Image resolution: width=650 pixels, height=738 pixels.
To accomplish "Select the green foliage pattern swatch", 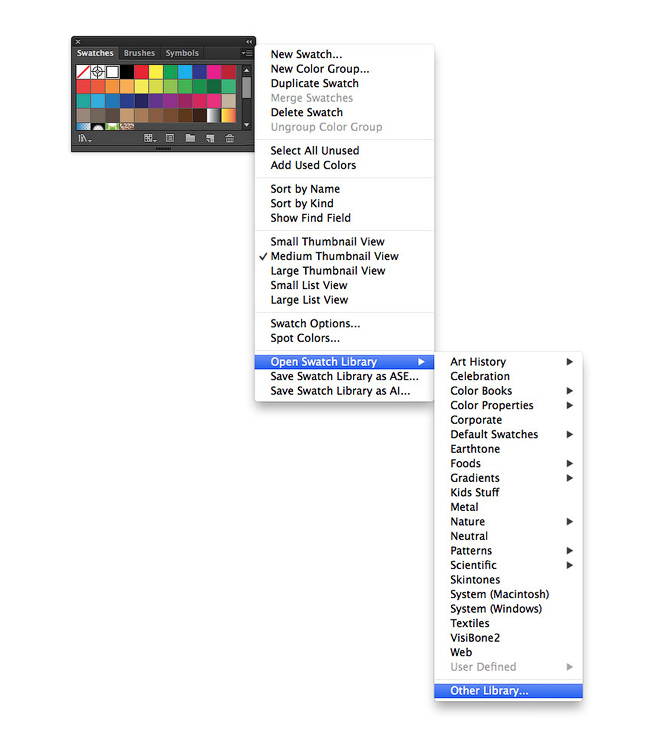I will pyautogui.click(x=112, y=126).
